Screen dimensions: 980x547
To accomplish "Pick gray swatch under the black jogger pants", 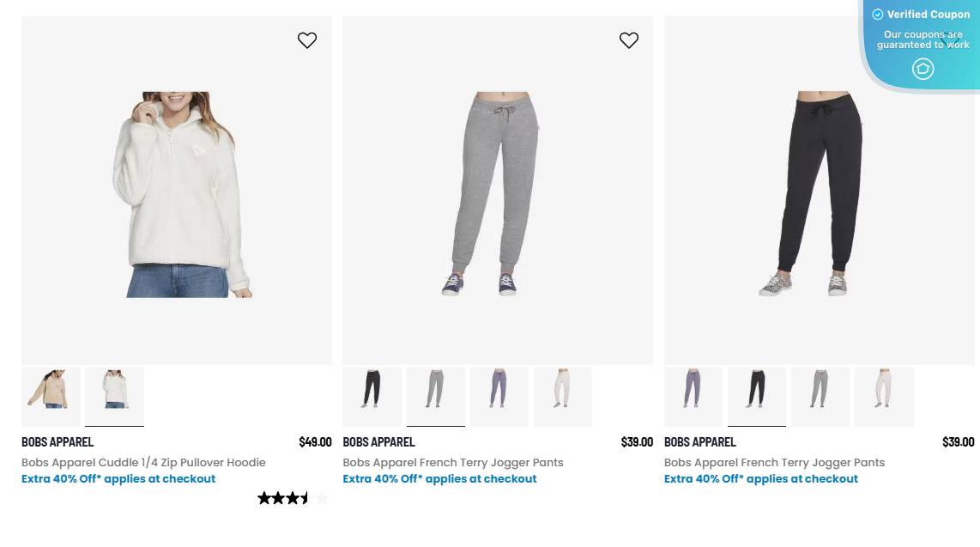I will pos(820,397).
